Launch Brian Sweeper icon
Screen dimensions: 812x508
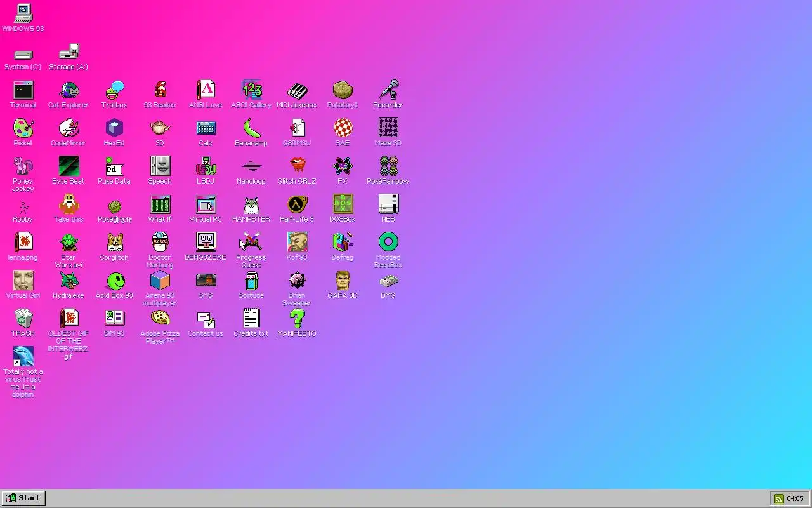[297, 281]
